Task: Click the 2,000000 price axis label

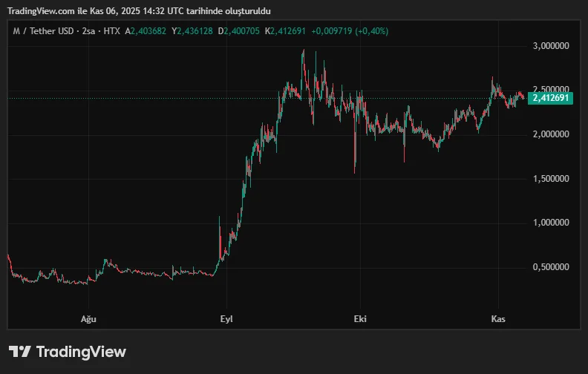Action: click(x=549, y=134)
